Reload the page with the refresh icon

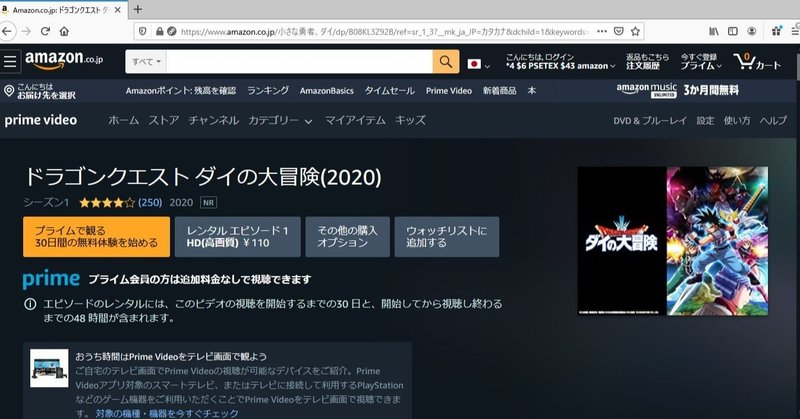pos(45,31)
